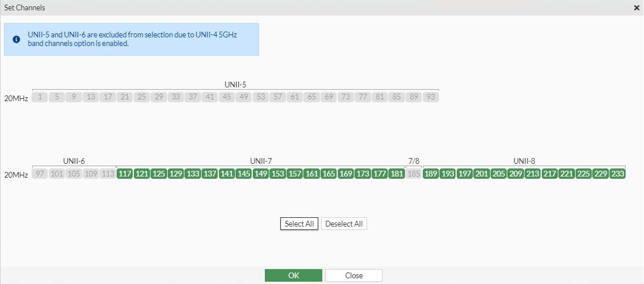644x284 pixels.
Task: Click greyed-out channel 1 in UNII-5
Action: tap(40, 97)
